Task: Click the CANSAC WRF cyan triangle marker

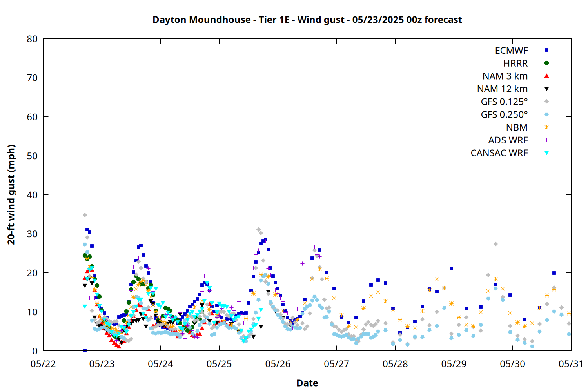Action: 546,153
